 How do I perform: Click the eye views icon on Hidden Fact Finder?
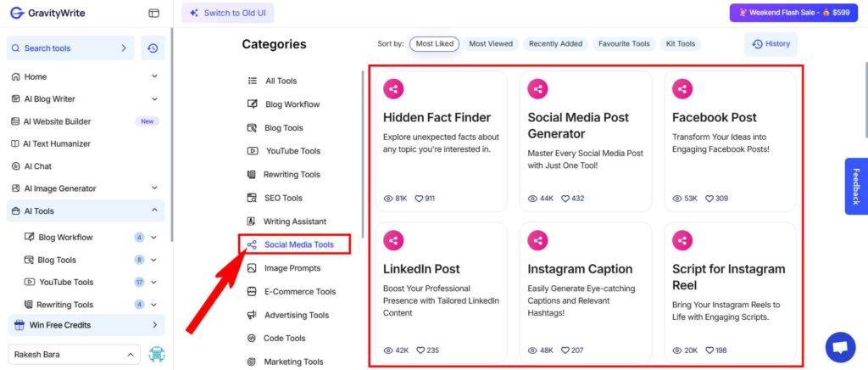coord(388,199)
